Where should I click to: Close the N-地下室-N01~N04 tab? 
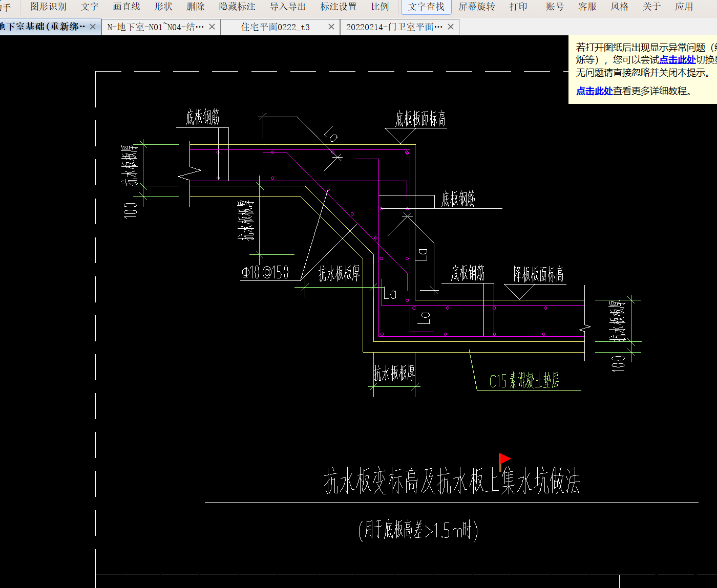pos(212,27)
